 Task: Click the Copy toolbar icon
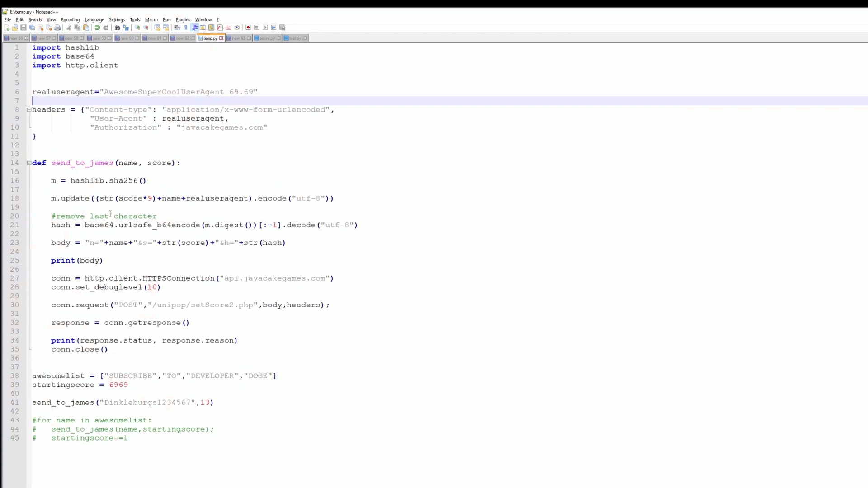point(77,28)
